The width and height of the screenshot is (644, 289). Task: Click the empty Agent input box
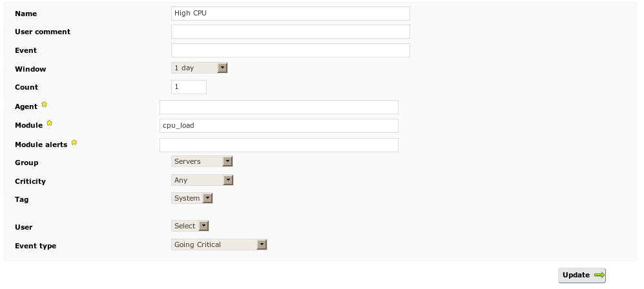pos(278,107)
